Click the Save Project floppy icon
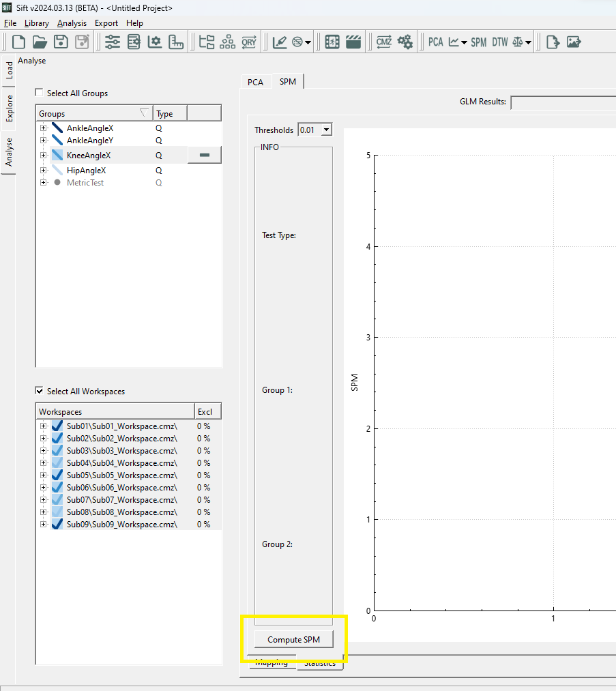616x691 pixels. 61,42
